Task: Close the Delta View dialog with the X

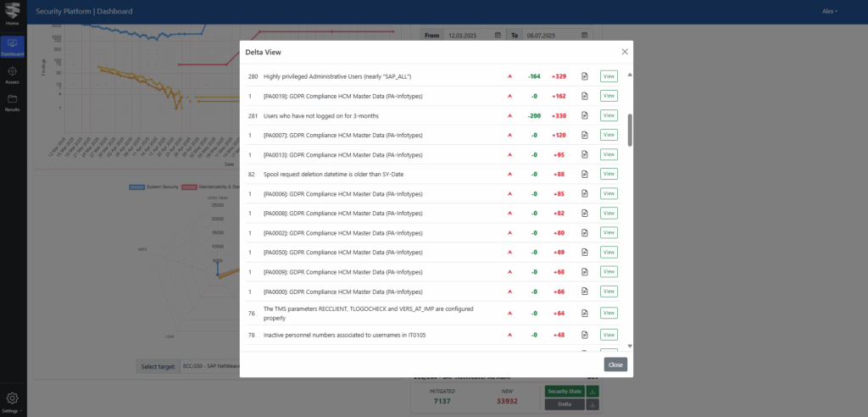Action: [x=625, y=52]
